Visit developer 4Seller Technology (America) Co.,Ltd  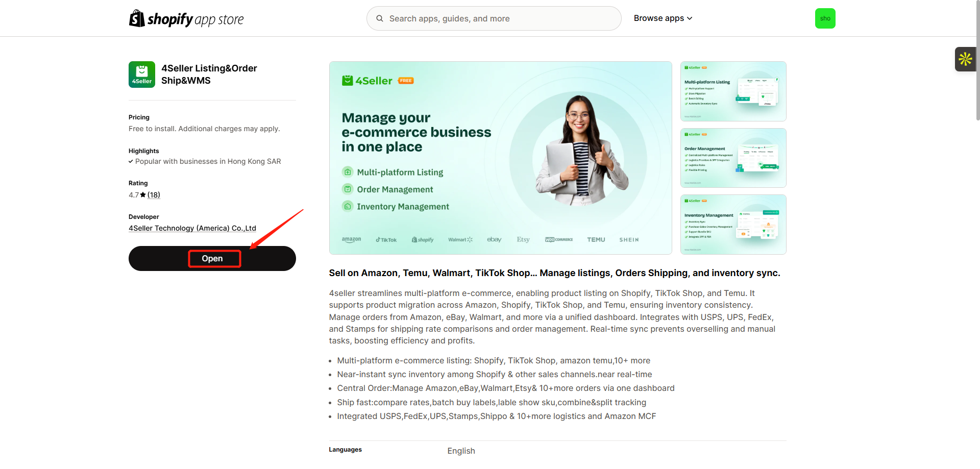tap(192, 228)
